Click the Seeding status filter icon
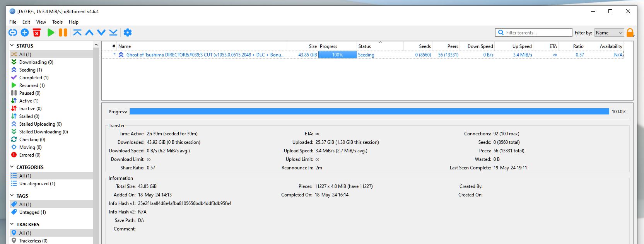The image size is (644, 244). (14, 70)
